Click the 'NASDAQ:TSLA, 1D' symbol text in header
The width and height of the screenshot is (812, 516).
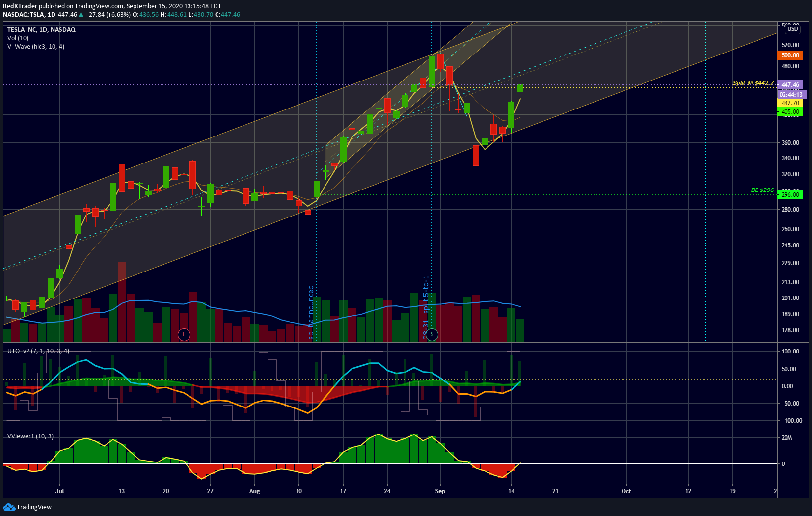coord(29,15)
